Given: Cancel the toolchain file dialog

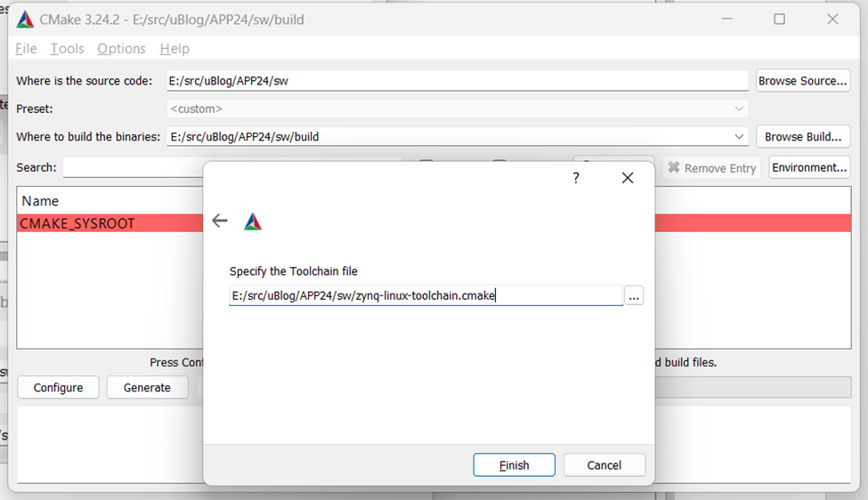Looking at the screenshot, I should click(604, 465).
